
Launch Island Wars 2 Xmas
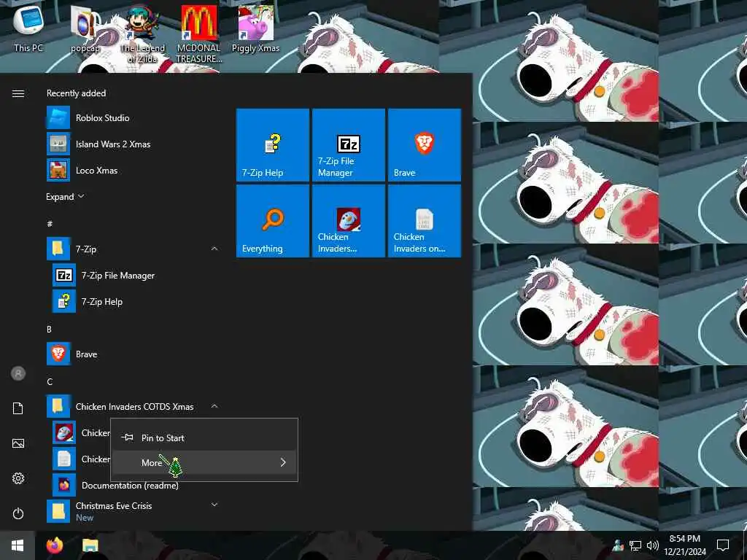click(132, 144)
